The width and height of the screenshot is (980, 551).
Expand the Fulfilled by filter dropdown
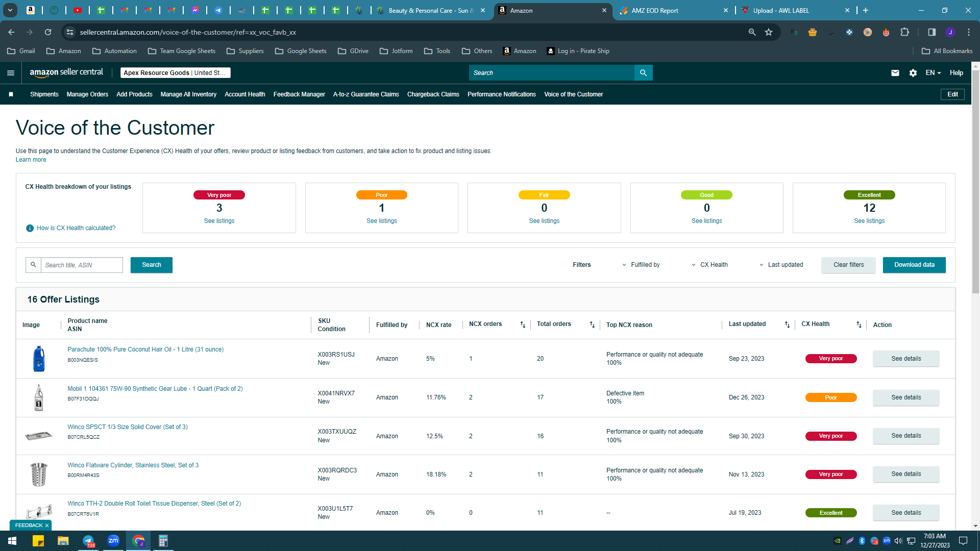pos(641,265)
